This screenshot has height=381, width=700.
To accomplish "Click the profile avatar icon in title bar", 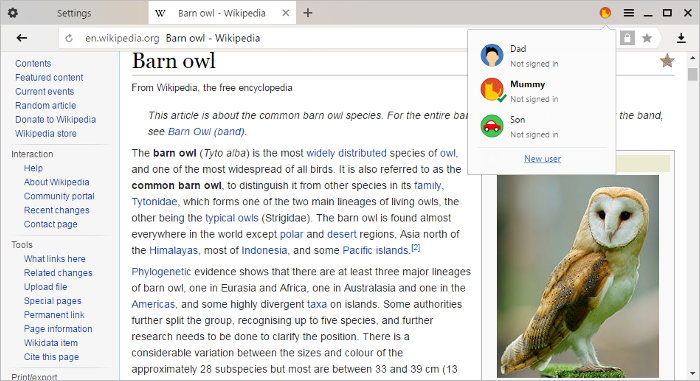I will pyautogui.click(x=605, y=13).
